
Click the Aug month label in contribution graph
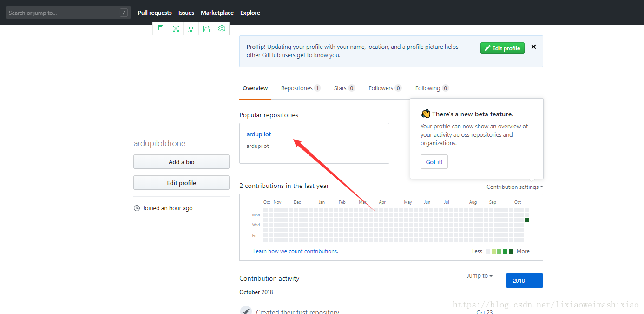point(473,202)
